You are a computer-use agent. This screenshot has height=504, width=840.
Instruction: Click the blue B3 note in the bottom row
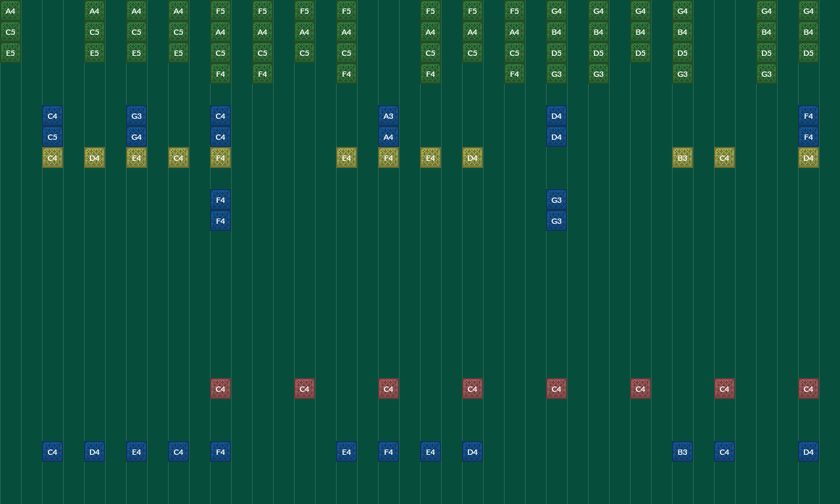coord(682,451)
